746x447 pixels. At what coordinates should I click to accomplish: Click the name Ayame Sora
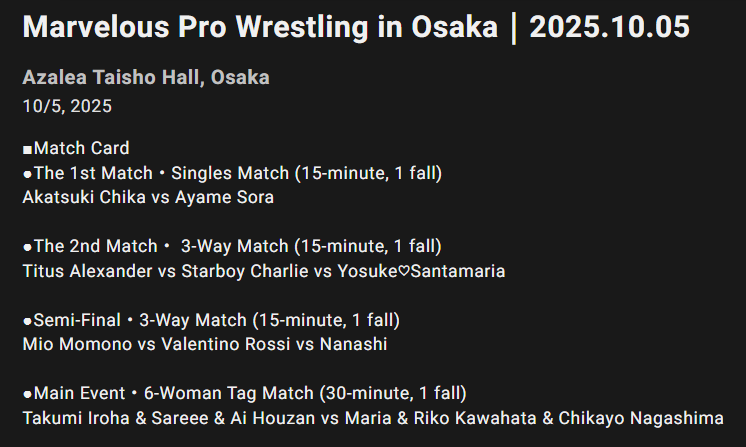tap(224, 197)
